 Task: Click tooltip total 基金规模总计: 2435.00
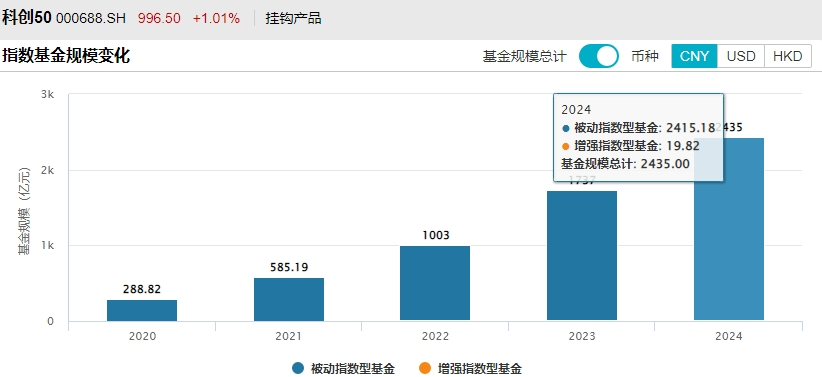tap(625, 164)
